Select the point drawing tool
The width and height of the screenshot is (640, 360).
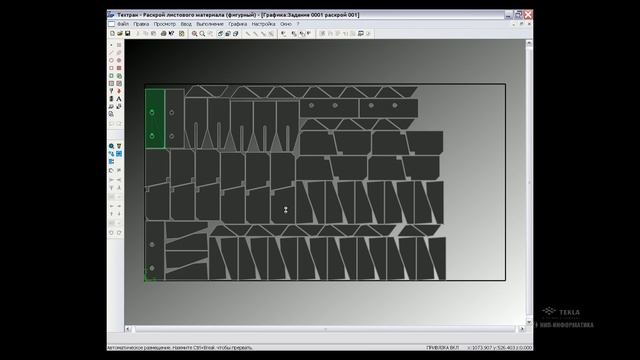tap(111, 45)
